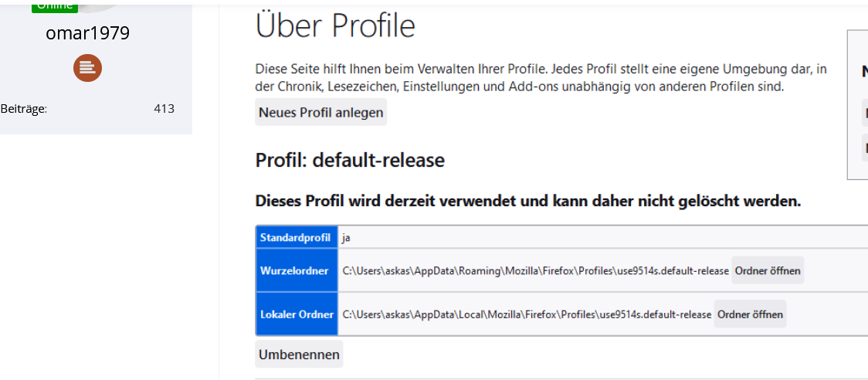Click the 'ja' Standardprofil value

[347, 238]
